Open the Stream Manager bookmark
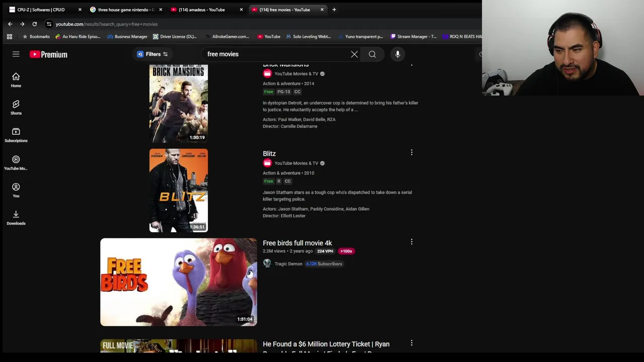Image resolution: width=644 pixels, height=362 pixels. coord(413,37)
